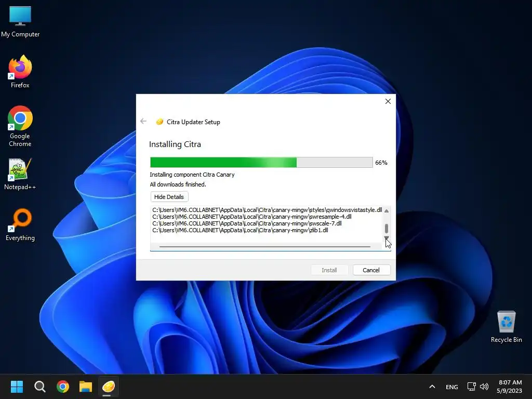This screenshot has width=532, height=399.
Task: Open Google Chrome desktop shortcut
Action: [20, 126]
